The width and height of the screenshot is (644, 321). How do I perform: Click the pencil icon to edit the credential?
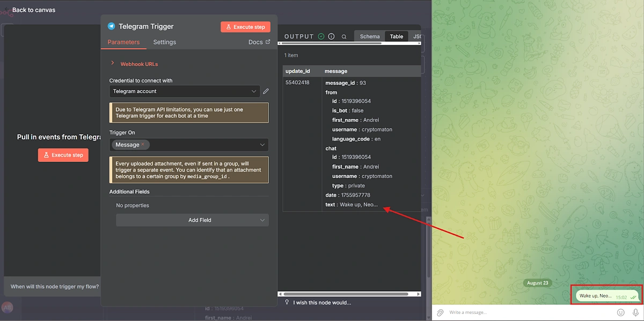266,91
